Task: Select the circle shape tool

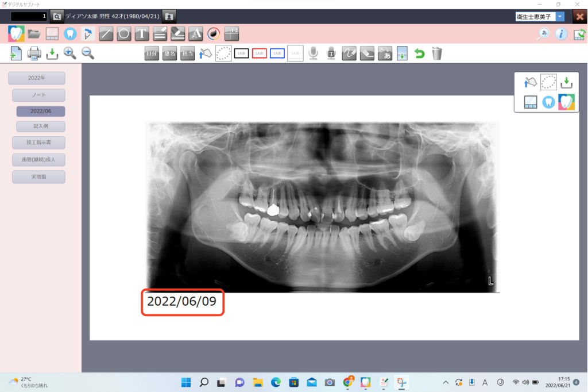Action: pyautogui.click(x=123, y=34)
